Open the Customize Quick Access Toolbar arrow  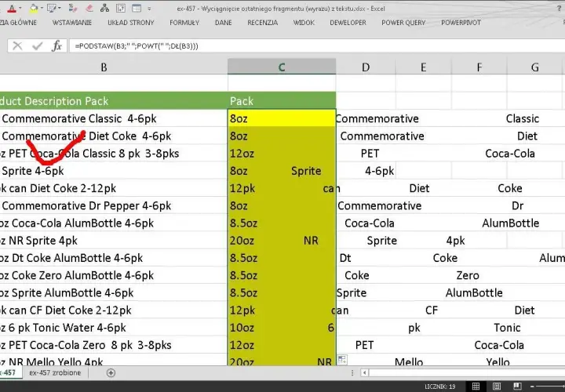coord(149,9)
